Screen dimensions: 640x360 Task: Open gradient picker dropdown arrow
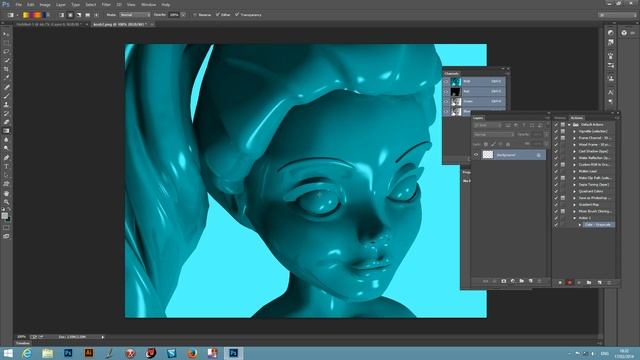point(48,15)
